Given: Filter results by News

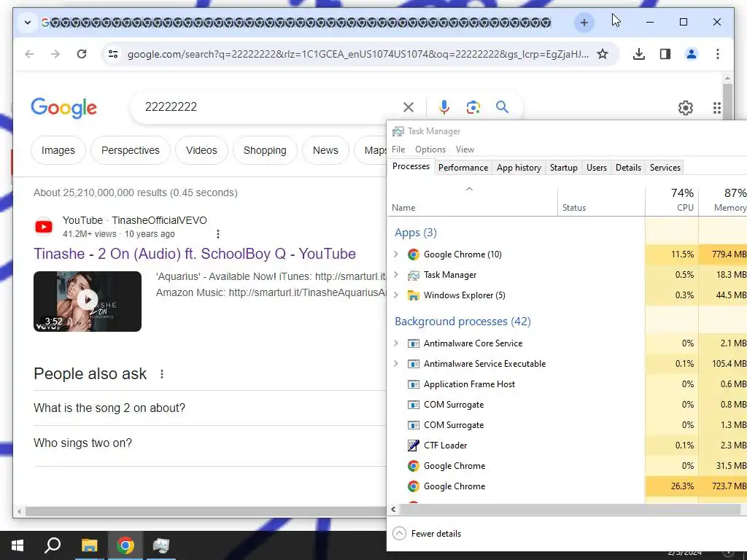Looking at the screenshot, I should (325, 150).
